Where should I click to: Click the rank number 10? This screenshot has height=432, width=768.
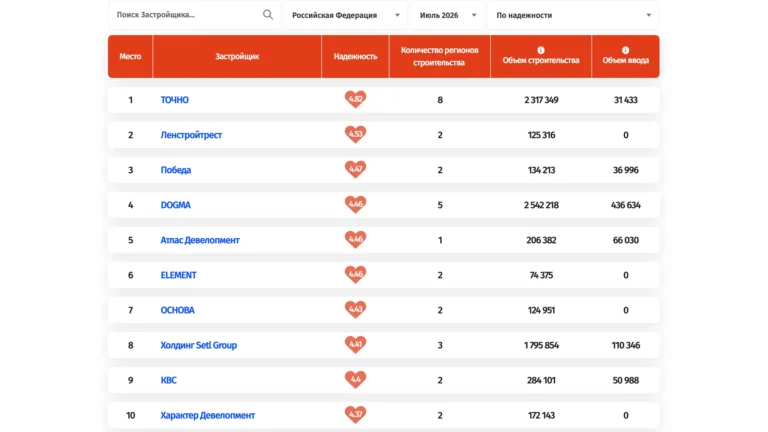click(x=130, y=415)
